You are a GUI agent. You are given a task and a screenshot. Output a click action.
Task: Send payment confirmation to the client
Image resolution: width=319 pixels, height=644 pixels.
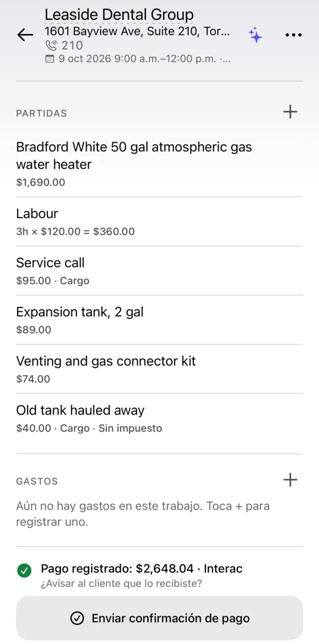point(159,618)
